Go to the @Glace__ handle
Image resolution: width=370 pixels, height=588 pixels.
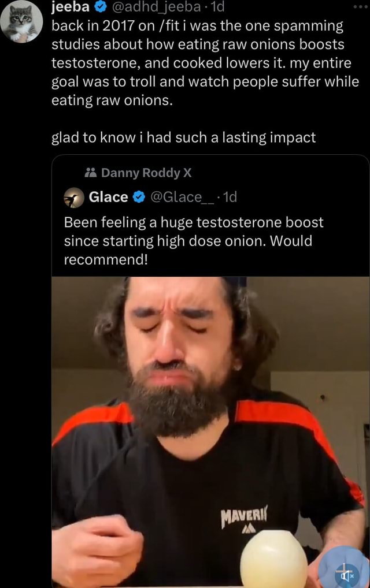(180, 198)
